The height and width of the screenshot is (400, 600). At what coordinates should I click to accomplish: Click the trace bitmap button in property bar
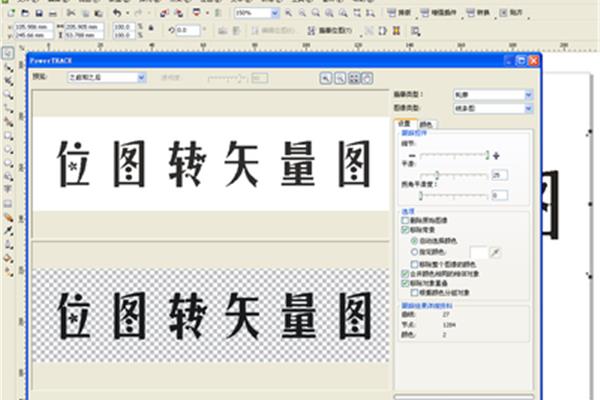[329, 31]
